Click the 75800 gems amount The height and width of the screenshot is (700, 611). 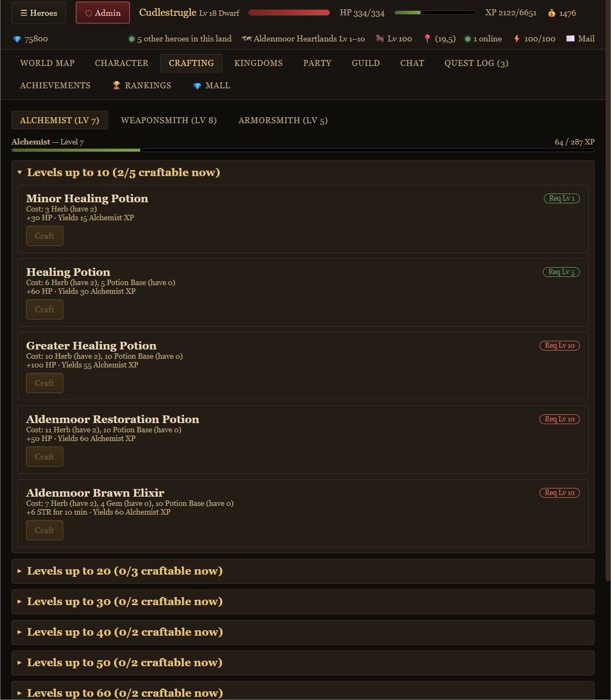click(36, 39)
